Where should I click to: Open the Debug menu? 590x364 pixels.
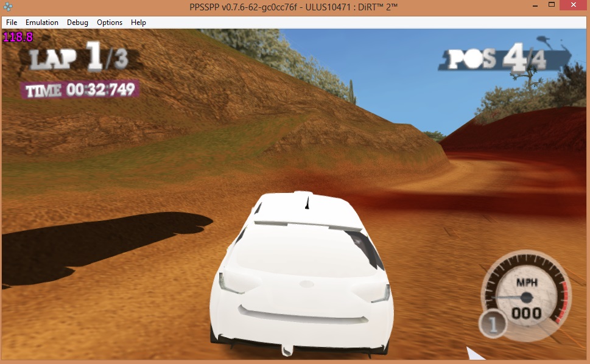[77, 23]
